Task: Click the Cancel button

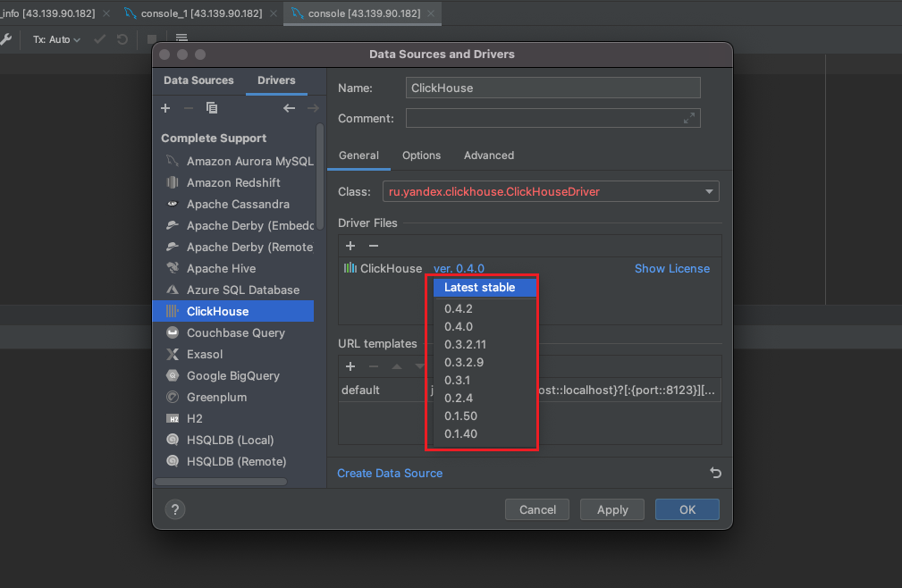Action: (537, 510)
